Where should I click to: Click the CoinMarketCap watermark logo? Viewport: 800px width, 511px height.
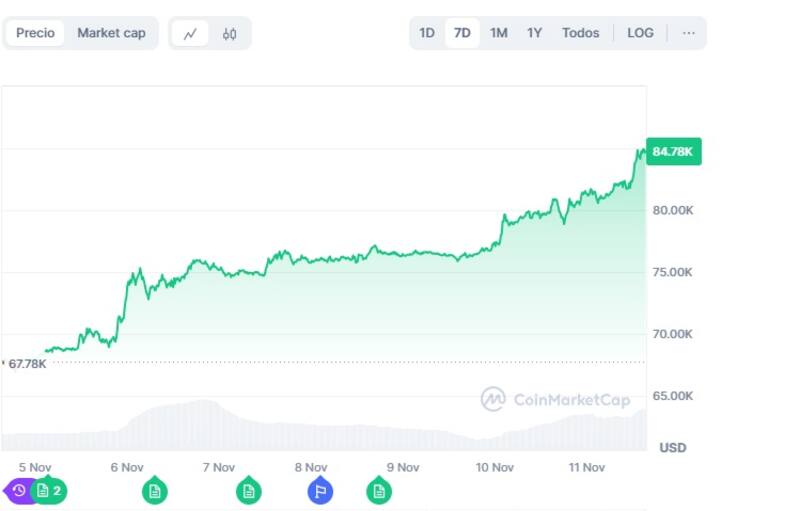pyautogui.click(x=556, y=399)
